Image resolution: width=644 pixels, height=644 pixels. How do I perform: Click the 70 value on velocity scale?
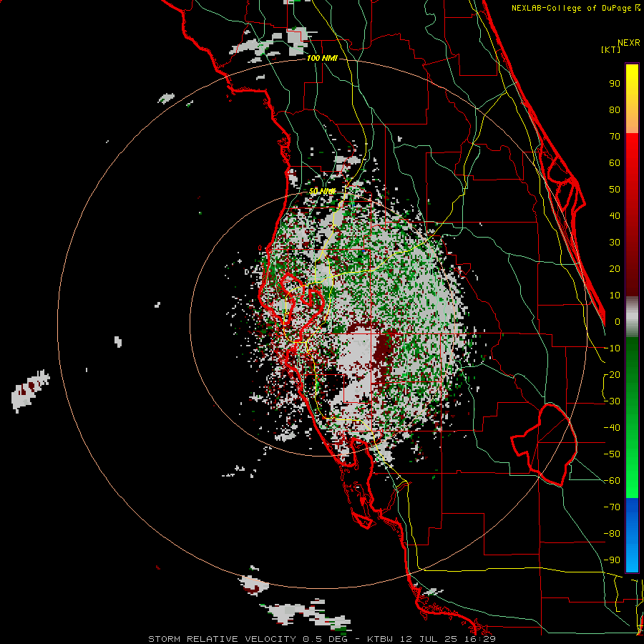coord(615,137)
